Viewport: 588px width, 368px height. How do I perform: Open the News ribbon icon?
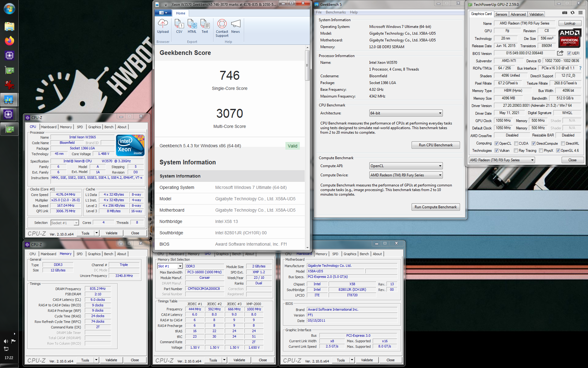[236, 26]
